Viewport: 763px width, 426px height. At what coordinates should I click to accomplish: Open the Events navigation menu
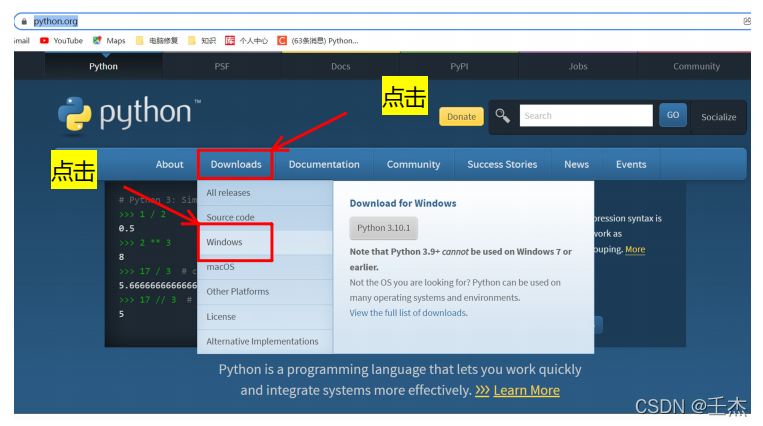tap(631, 165)
